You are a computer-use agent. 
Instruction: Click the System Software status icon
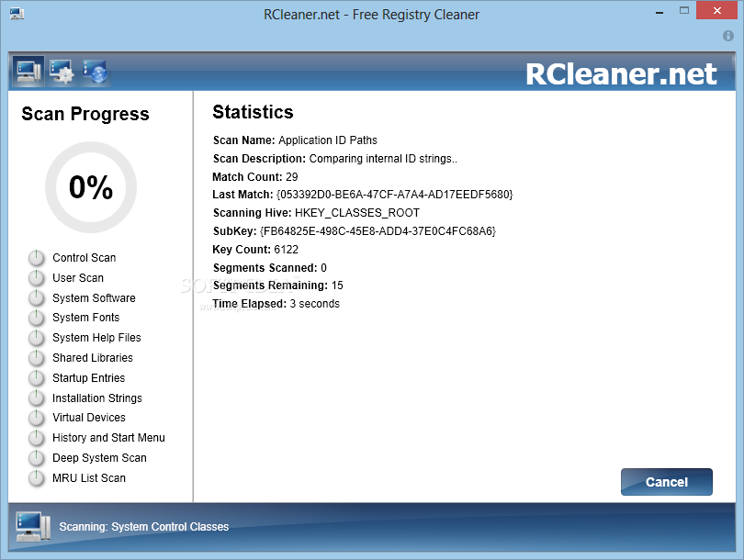[x=37, y=297]
